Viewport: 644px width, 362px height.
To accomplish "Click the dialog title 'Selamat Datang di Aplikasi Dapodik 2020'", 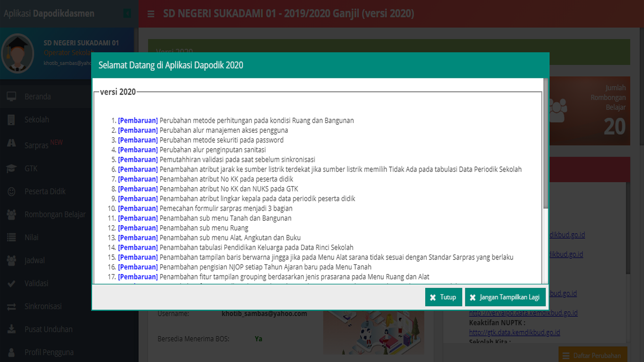I will pyautogui.click(x=171, y=65).
